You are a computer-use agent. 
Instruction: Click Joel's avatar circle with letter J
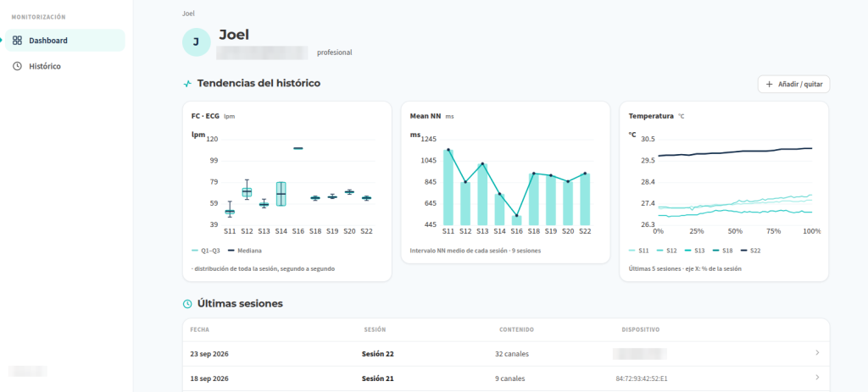[196, 42]
